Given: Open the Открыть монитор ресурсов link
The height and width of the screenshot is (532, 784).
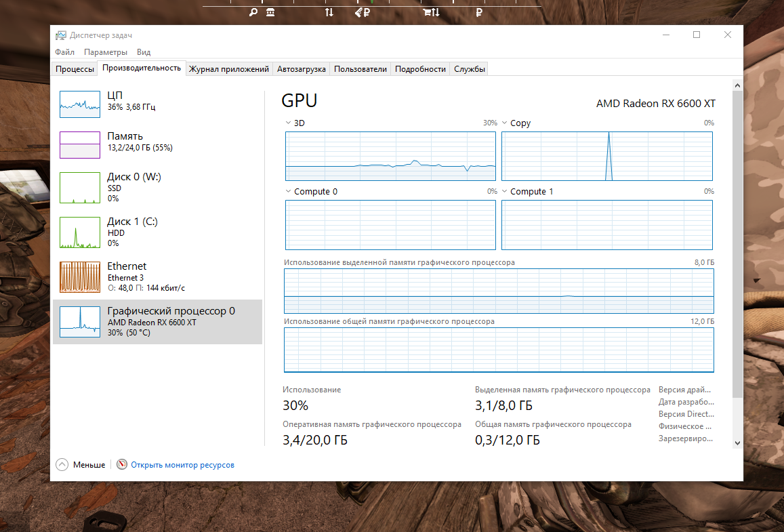Looking at the screenshot, I should [x=182, y=465].
